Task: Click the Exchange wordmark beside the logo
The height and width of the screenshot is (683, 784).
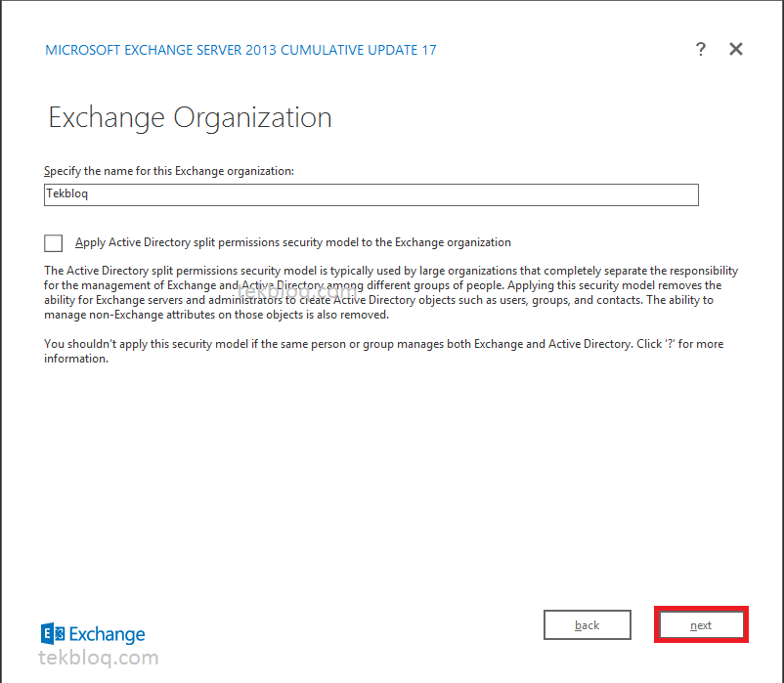Action: coord(107,634)
